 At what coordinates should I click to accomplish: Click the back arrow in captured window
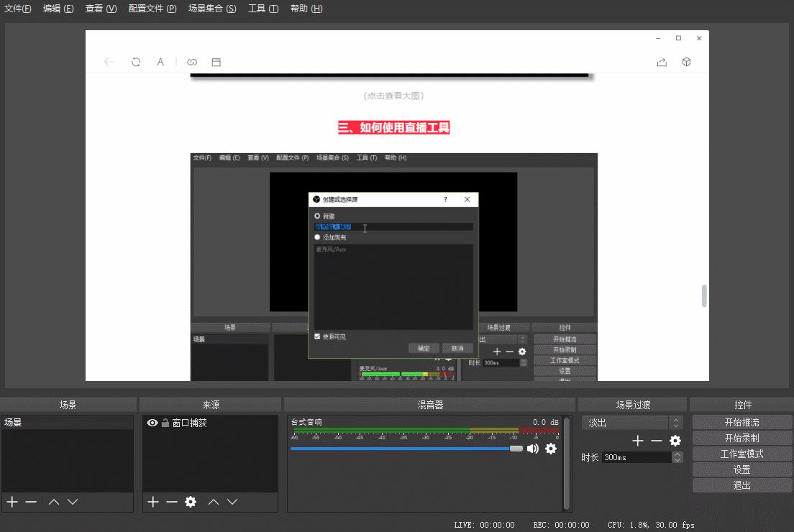109,62
